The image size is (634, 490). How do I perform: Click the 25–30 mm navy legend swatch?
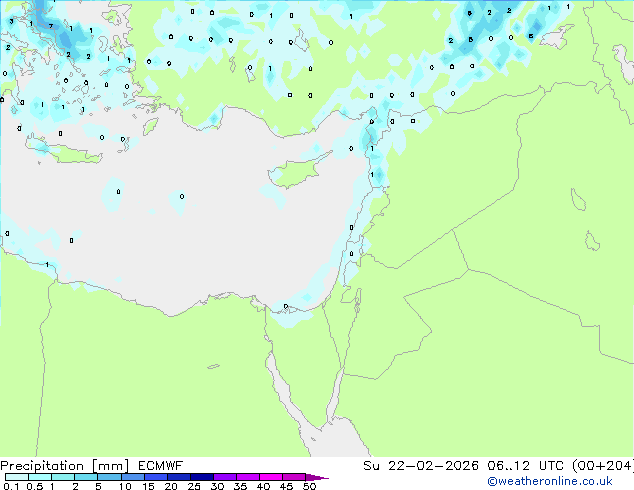click(201, 477)
